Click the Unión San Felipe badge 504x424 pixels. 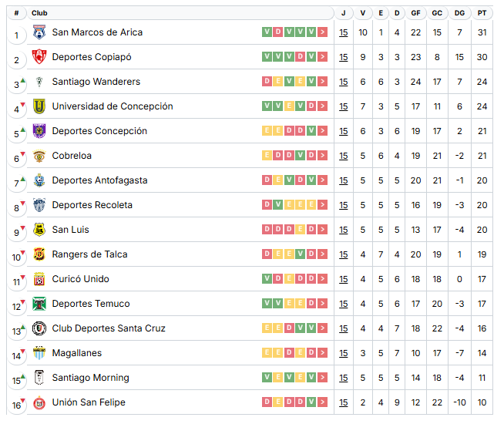39,402
